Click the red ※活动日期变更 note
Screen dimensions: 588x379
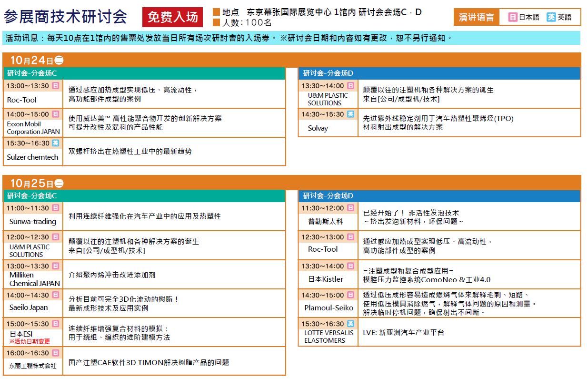tap(30, 341)
